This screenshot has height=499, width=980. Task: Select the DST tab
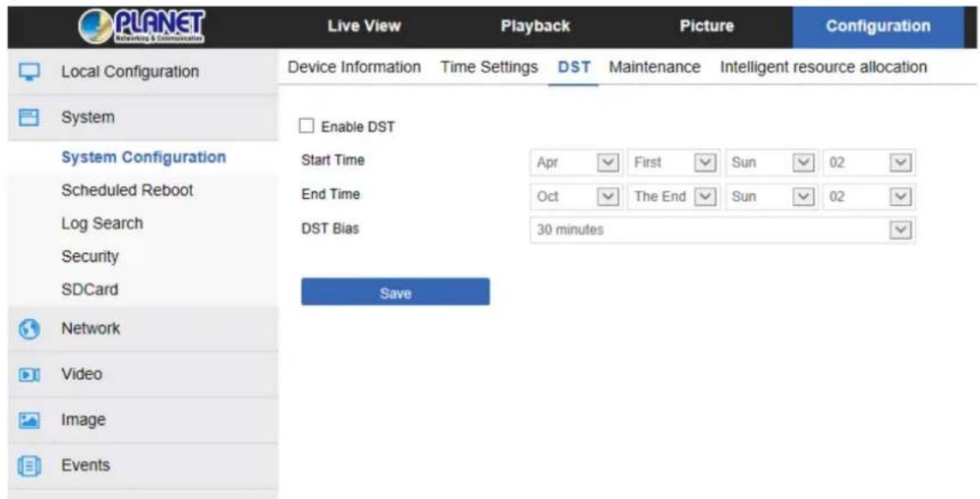[x=574, y=67]
